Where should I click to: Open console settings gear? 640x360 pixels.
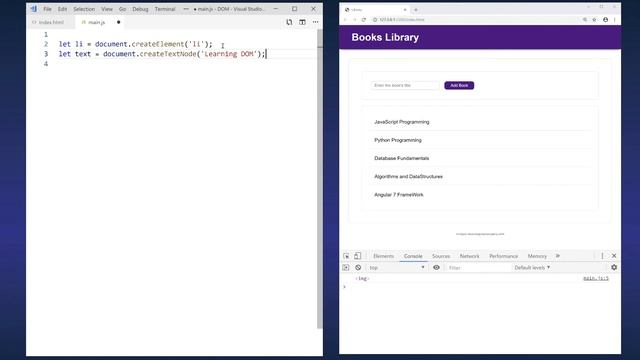[614, 268]
